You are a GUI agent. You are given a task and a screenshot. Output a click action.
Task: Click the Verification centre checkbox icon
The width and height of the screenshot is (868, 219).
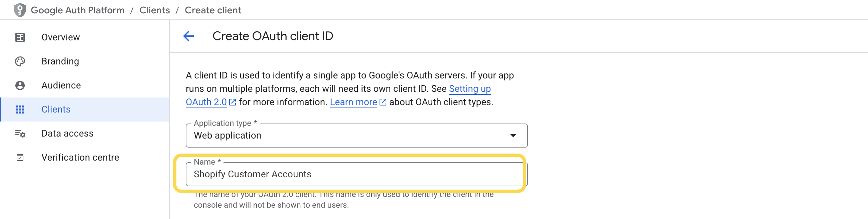click(x=20, y=158)
